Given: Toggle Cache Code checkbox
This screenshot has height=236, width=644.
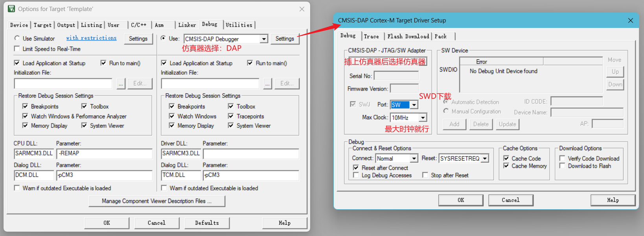Looking at the screenshot, I should point(506,158).
